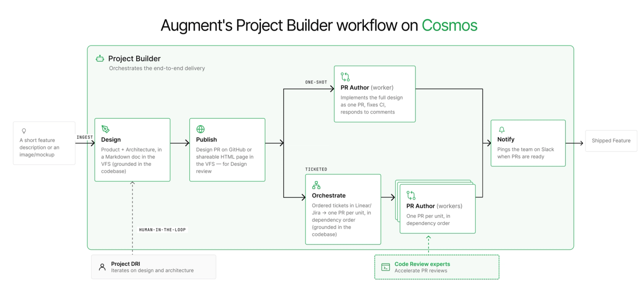The width and height of the screenshot is (644, 299).
Task: Click the green Cosmos word in title
Action: (x=449, y=25)
